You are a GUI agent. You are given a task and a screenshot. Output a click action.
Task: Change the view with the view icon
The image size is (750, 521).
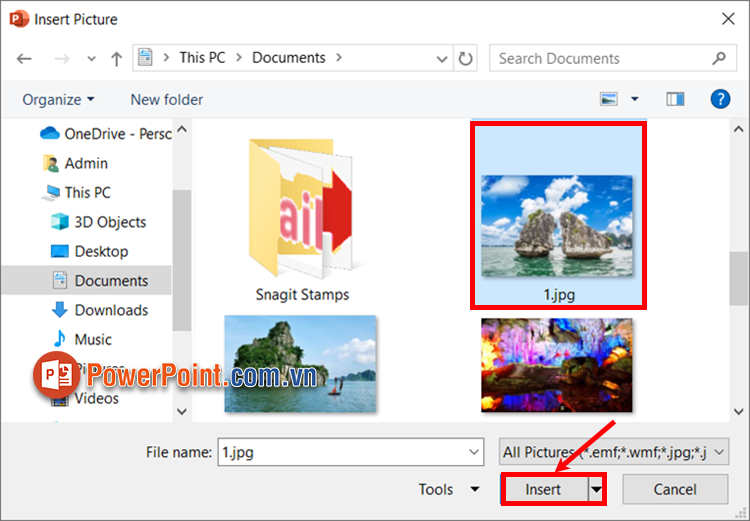(x=608, y=99)
